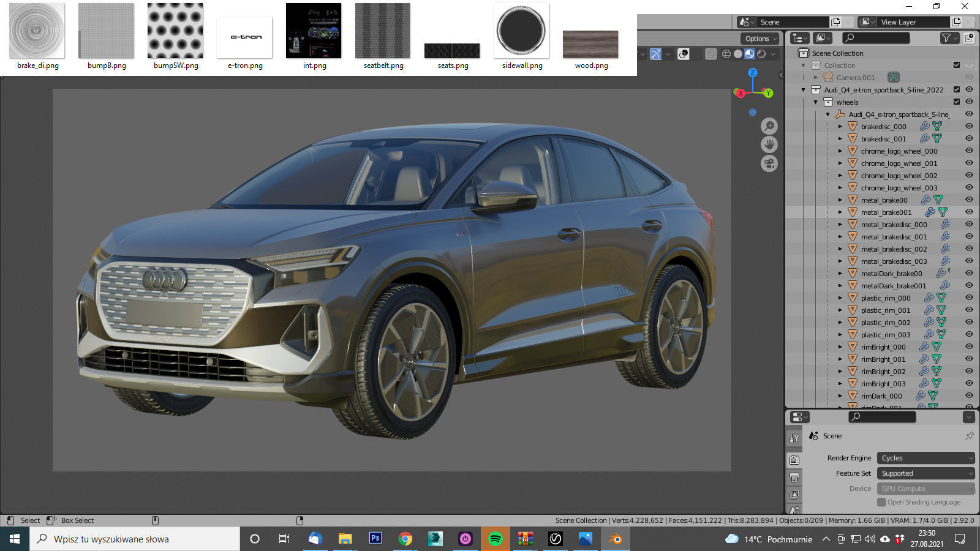980x551 pixels.
Task: Open outliner Filter dropdown
Action: (949, 38)
